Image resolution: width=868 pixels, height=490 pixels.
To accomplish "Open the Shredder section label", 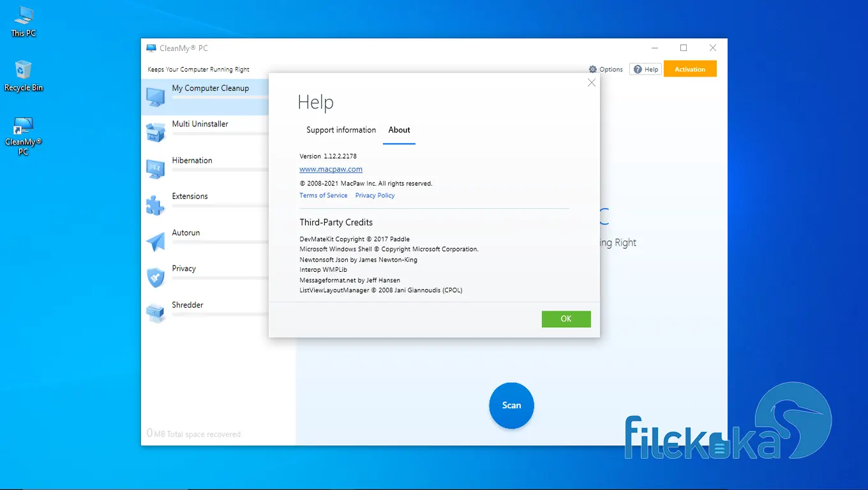I will point(188,305).
